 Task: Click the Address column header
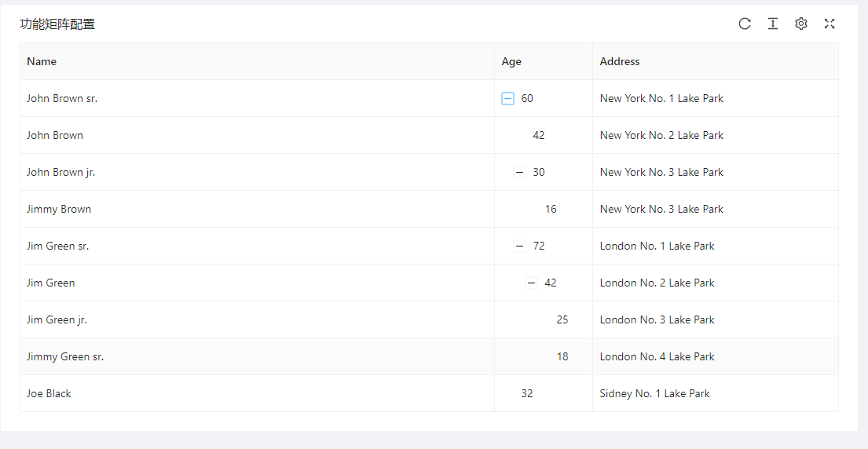pos(716,61)
